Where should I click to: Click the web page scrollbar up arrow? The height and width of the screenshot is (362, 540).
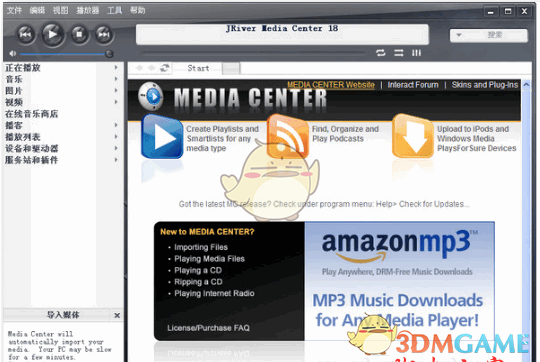pos(526,84)
